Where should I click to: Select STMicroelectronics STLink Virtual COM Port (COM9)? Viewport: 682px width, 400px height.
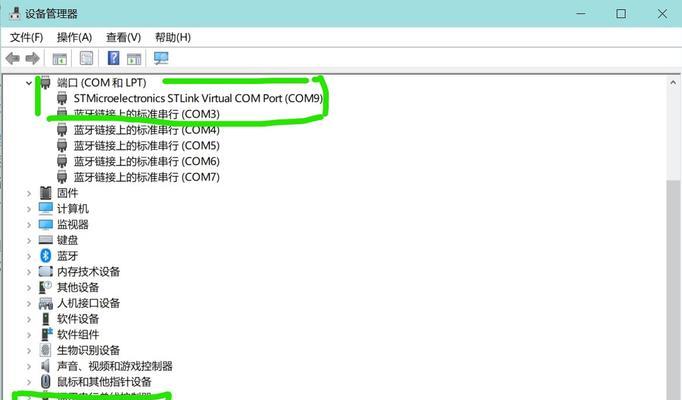click(x=198, y=98)
